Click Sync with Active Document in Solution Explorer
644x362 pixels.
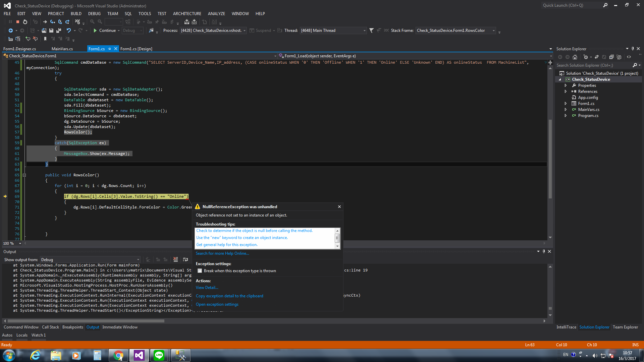[x=597, y=57]
